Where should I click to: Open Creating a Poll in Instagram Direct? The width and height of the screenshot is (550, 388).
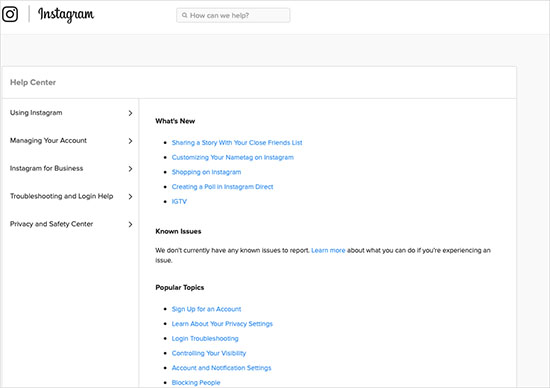coord(222,187)
